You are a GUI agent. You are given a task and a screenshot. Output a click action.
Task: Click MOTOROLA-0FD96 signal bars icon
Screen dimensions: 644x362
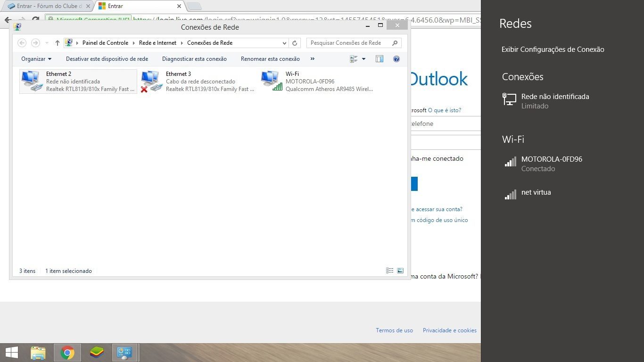pyautogui.click(x=510, y=162)
